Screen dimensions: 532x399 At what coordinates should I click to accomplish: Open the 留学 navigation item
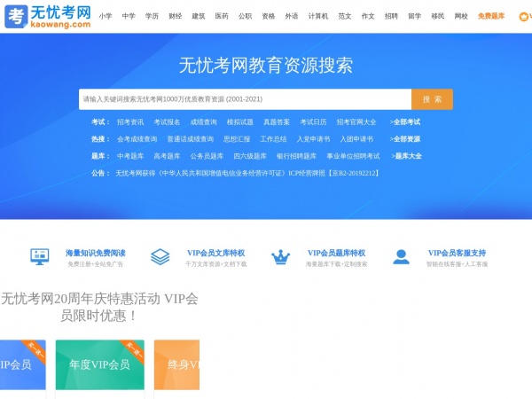(414, 16)
